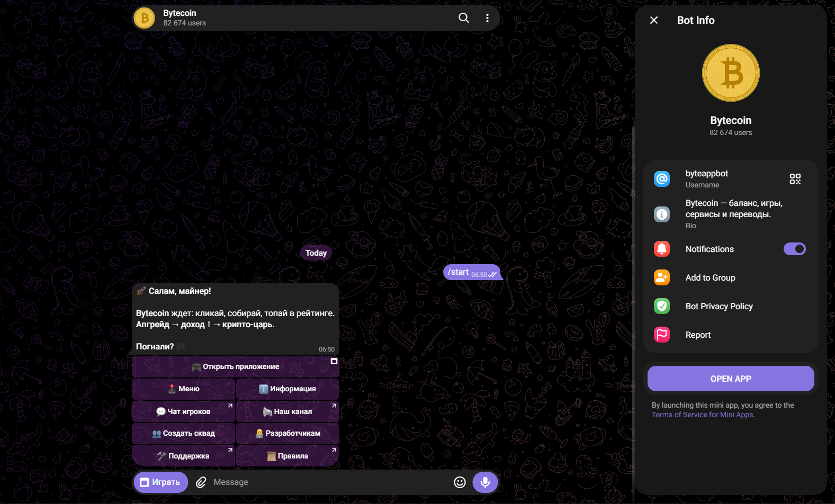The width and height of the screenshot is (835, 504).
Task: Select the Report option
Action: [x=731, y=335]
